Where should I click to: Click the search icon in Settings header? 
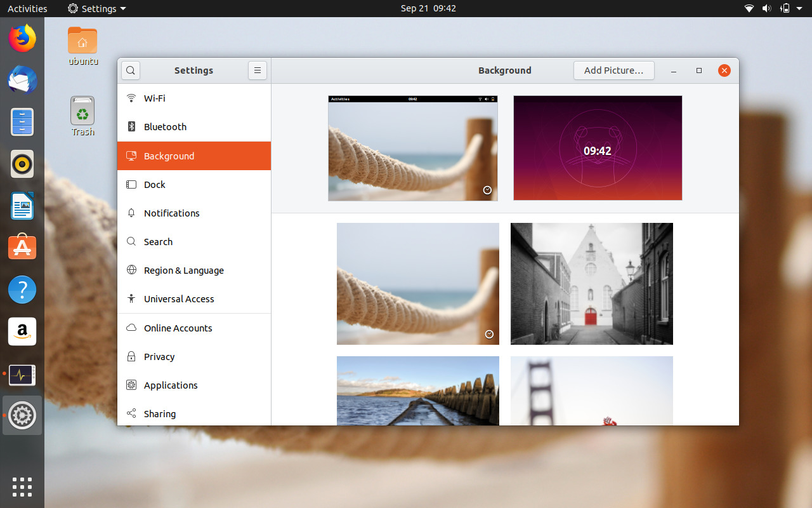click(x=131, y=70)
